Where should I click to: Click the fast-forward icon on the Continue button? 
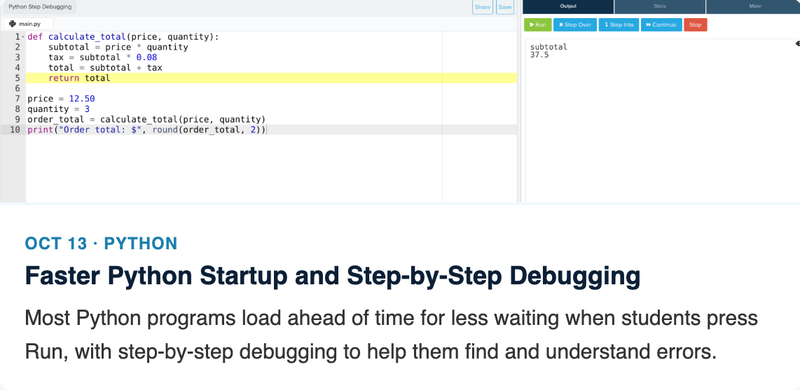(648, 25)
